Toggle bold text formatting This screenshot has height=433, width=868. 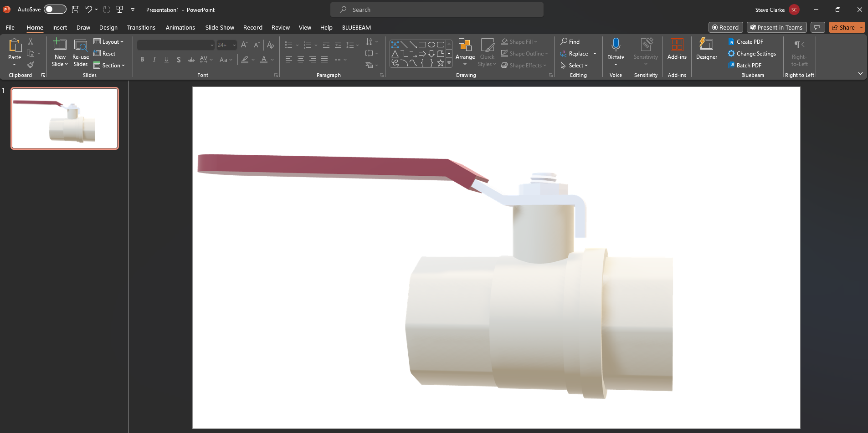[142, 59]
